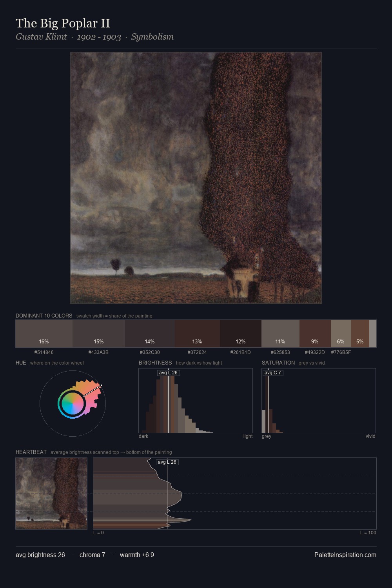
Task: Click the 16% swatch colored #514846
Action: [x=44, y=334]
